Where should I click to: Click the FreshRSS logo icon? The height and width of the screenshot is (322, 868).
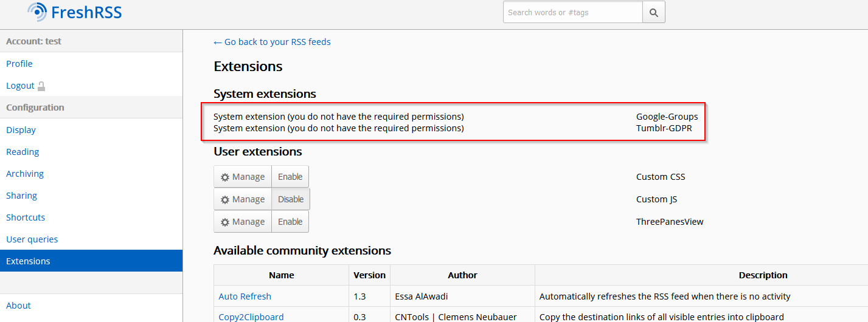coord(37,12)
